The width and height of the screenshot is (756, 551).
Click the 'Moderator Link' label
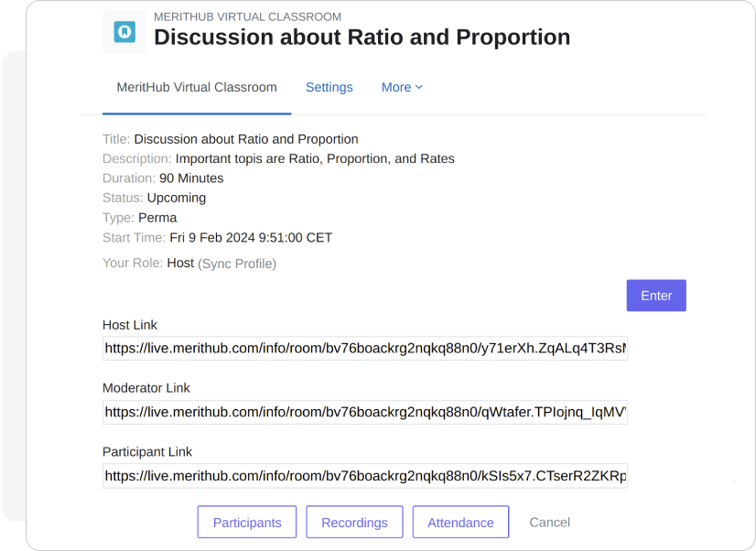click(146, 388)
